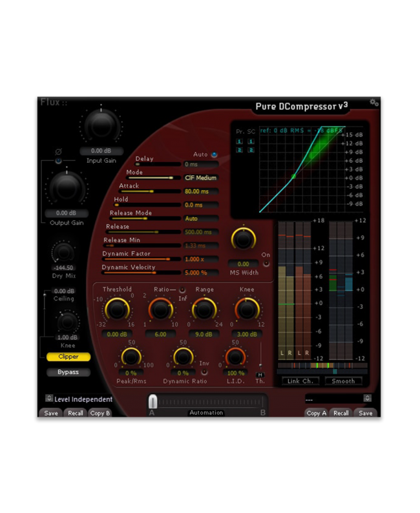Screen dimensions: 420x513
Task: Click the Range knob
Action: pos(204,310)
